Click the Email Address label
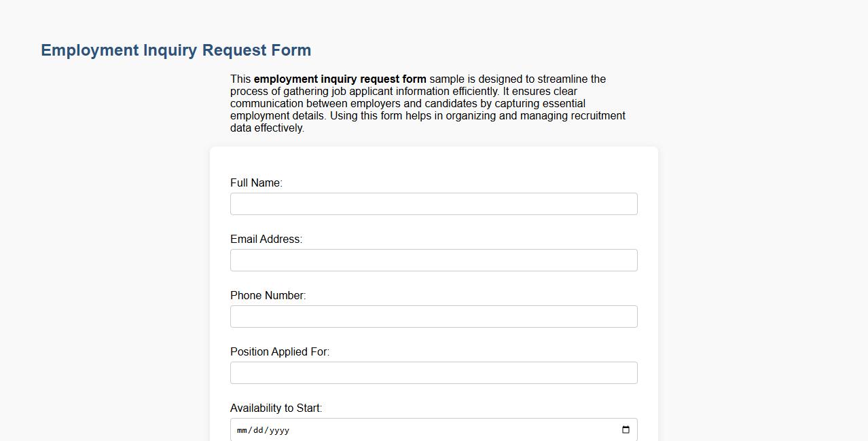The width and height of the screenshot is (868, 441). tap(266, 239)
